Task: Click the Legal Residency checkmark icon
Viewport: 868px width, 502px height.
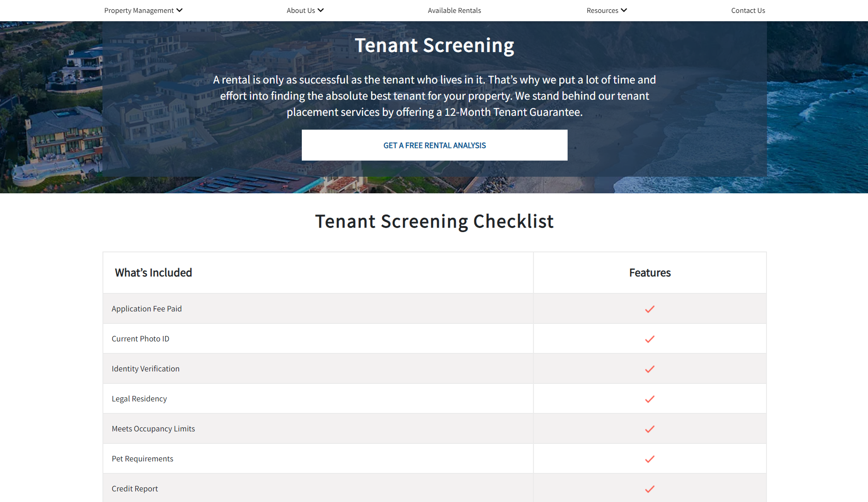Action: (x=650, y=399)
